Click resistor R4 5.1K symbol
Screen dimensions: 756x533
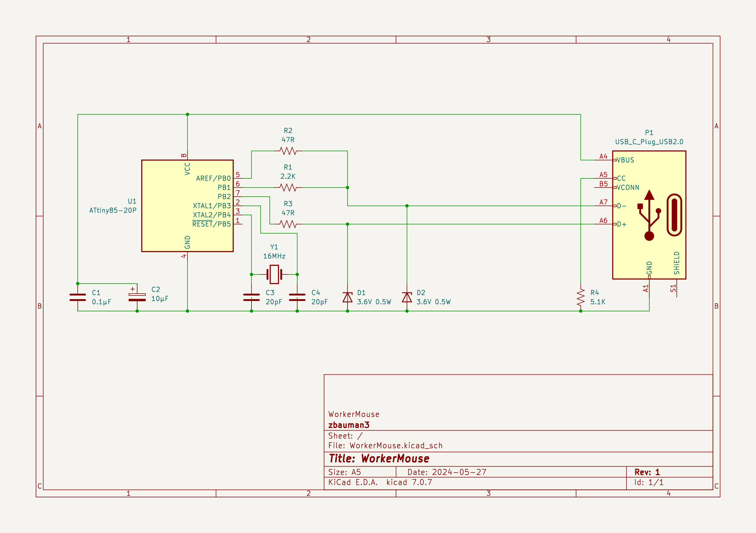point(580,297)
